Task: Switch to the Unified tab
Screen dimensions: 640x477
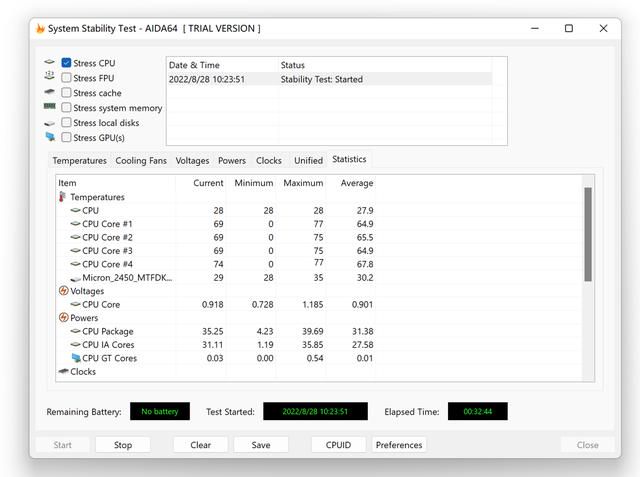Action: 308,161
